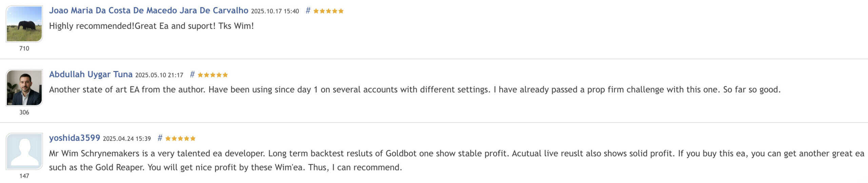The height and width of the screenshot is (183, 868).
Task: Click the 2025.05.10 21:17 review timestamp
Action: coord(159,75)
